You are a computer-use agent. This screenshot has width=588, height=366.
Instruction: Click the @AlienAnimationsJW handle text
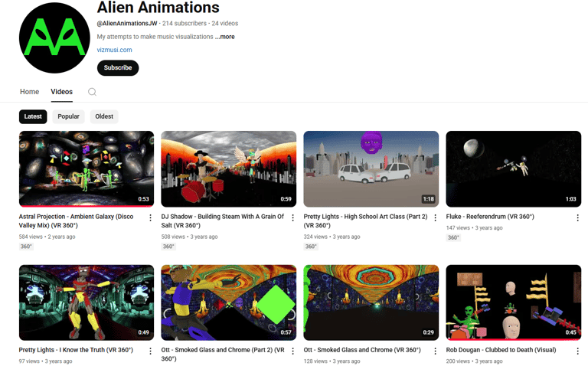click(127, 23)
